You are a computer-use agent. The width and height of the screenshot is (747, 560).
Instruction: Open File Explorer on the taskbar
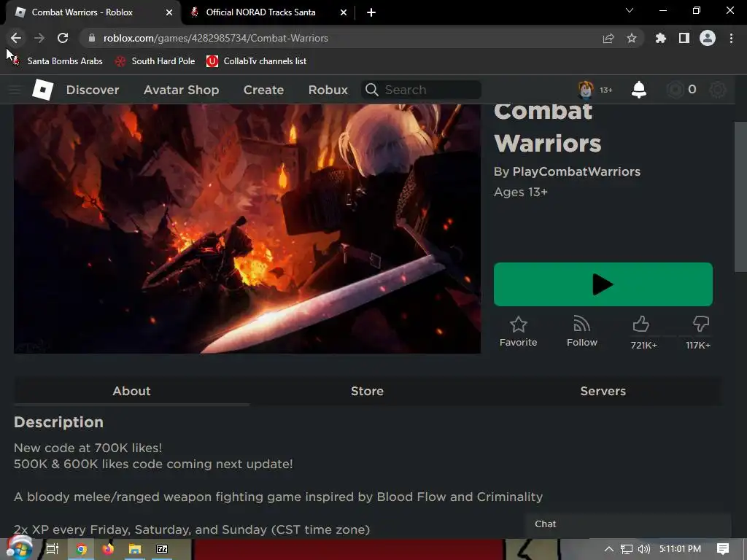coord(135,549)
